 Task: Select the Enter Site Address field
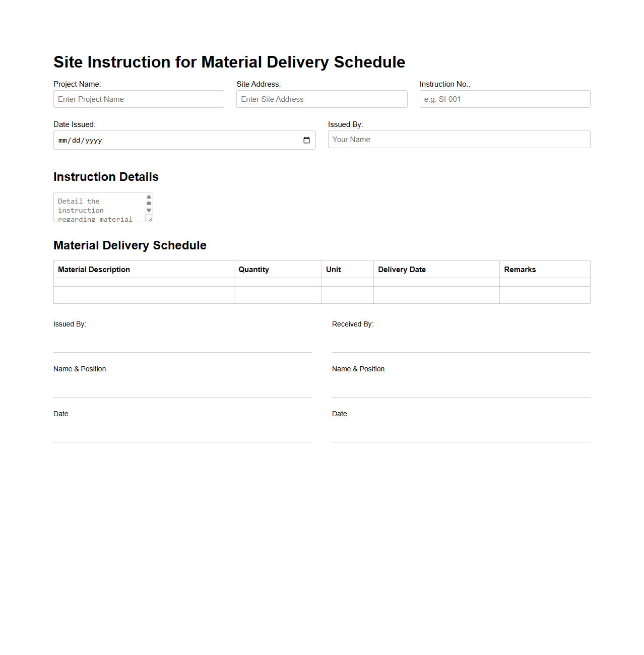pos(321,99)
